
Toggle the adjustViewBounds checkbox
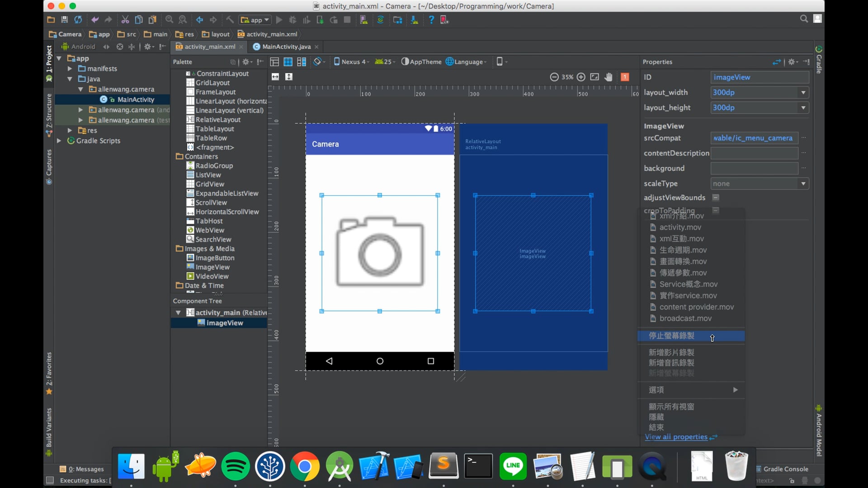coord(716,197)
